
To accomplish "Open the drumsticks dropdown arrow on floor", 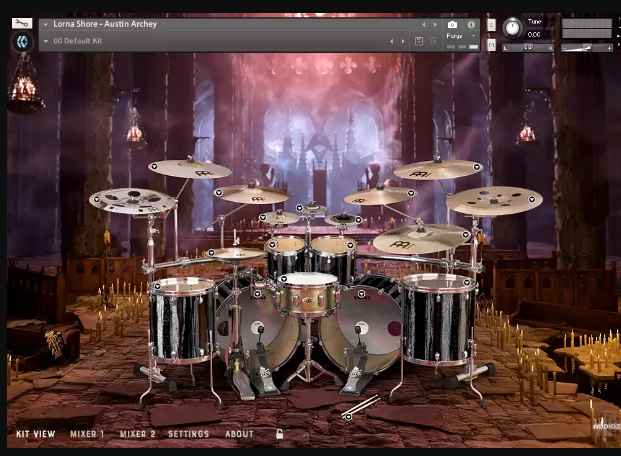I will coord(348,416).
